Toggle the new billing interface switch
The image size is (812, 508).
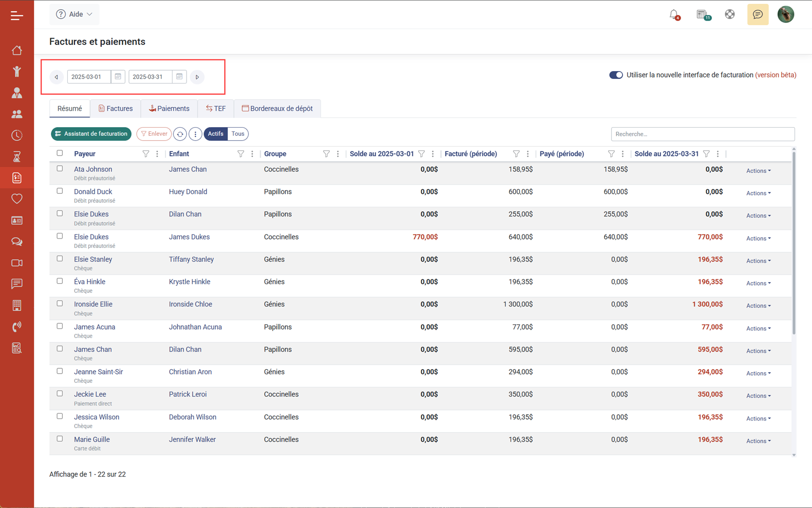tap(616, 75)
